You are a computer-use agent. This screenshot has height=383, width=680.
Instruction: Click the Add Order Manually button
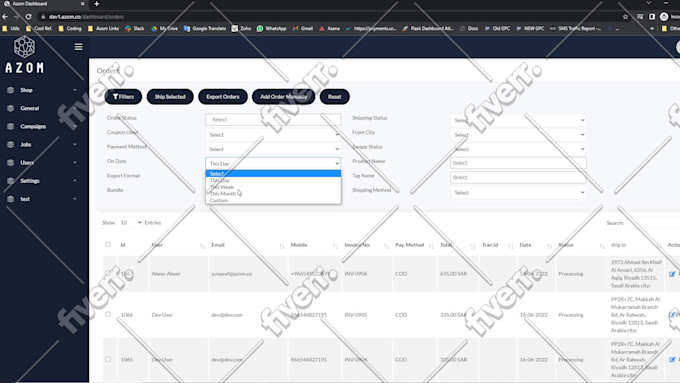tap(284, 97)
